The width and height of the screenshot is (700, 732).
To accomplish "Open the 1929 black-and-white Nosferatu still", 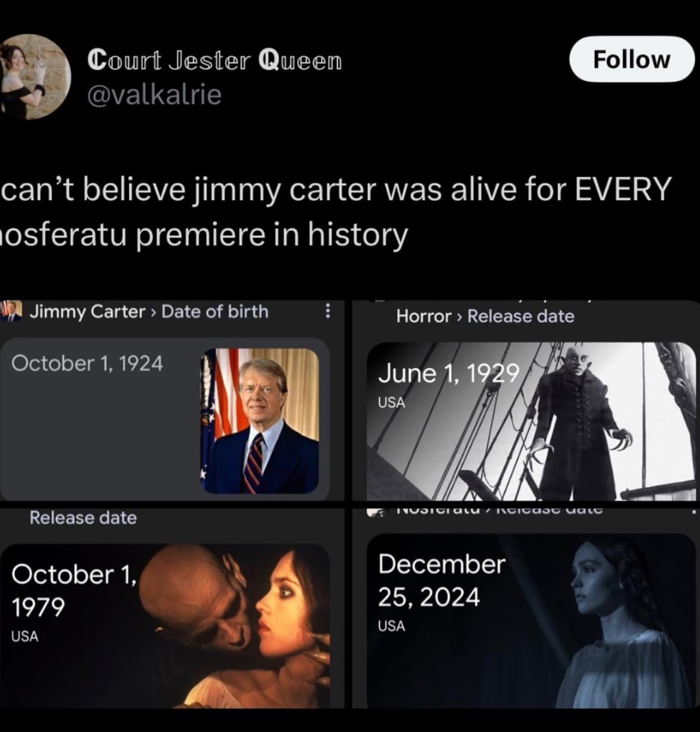I will [531, 421].
